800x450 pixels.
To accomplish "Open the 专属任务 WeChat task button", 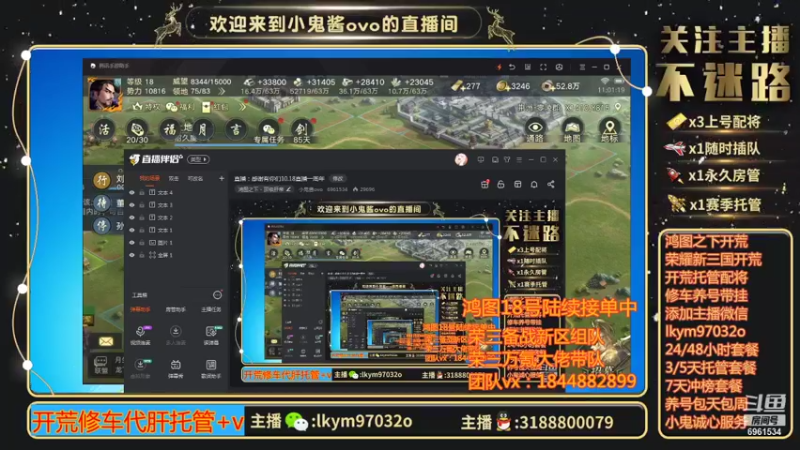I will [x=268, y=131].
